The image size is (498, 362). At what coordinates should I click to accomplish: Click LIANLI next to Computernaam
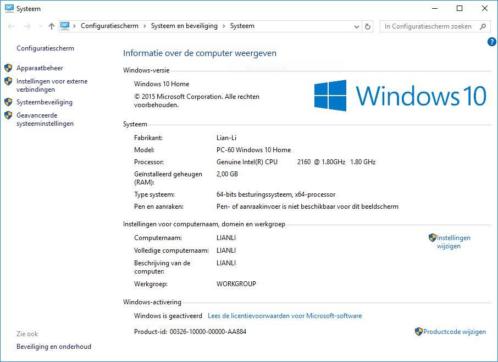(226, 238)
